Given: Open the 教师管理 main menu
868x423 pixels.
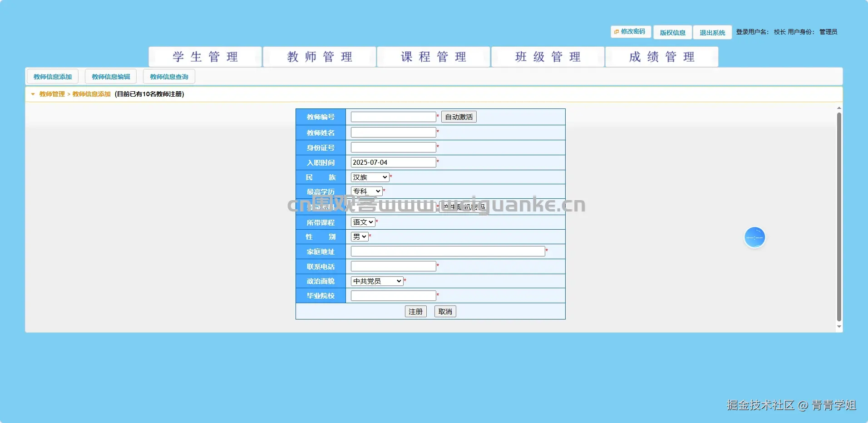Looking at the screenshot, I should coord(320,57).
